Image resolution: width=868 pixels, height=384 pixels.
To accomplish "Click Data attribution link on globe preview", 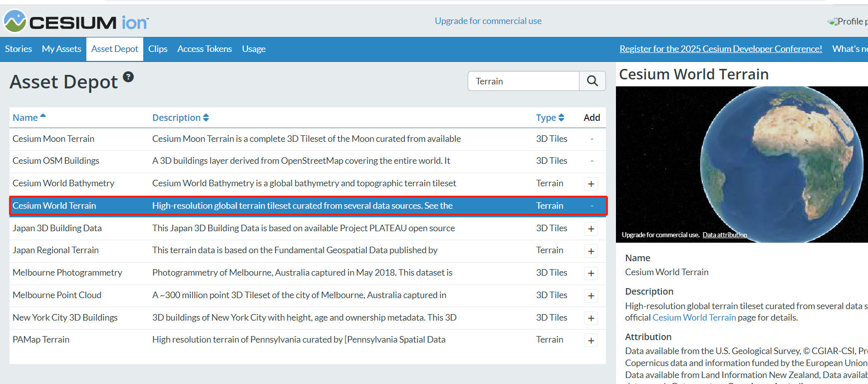I will click(725, 235).
